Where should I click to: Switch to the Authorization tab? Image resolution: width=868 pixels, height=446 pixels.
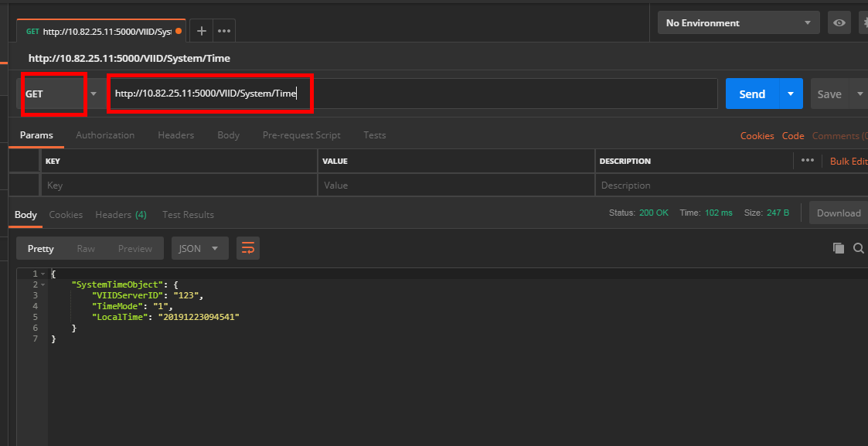(105, 135)
